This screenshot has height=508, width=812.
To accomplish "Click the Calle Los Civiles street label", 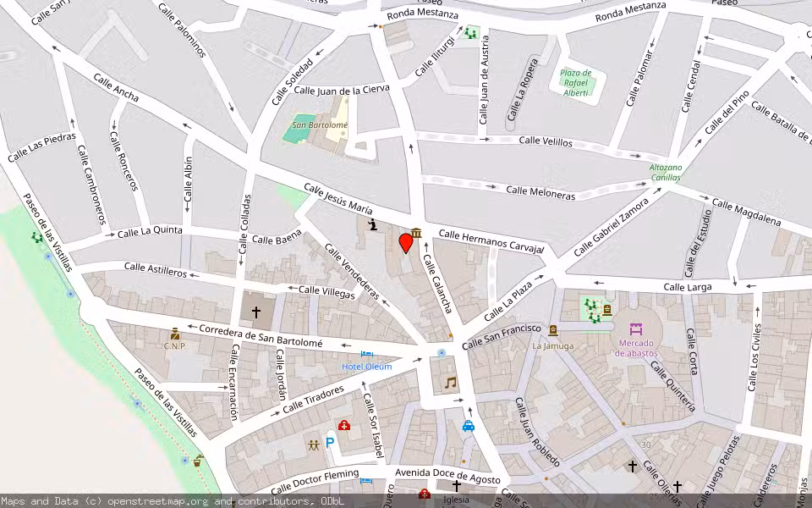I will tap(754, 357).
